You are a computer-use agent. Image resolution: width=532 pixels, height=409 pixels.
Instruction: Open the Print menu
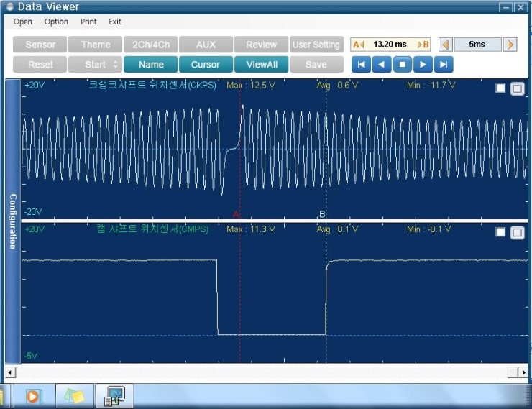click(88, 22)
